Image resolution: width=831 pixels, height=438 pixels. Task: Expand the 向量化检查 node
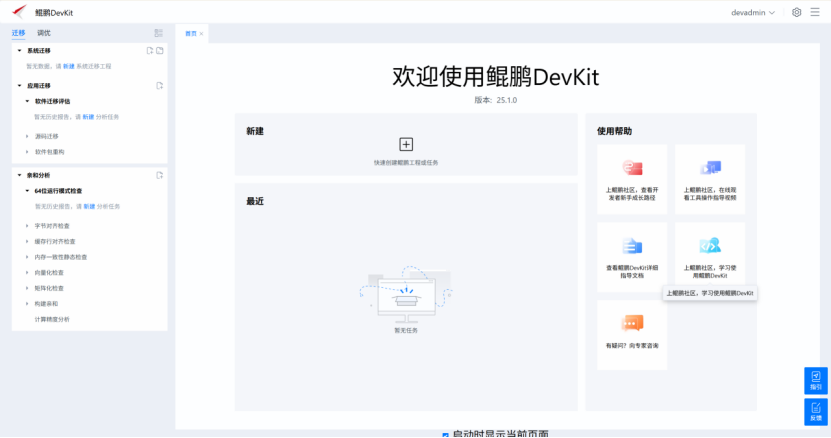28,273
